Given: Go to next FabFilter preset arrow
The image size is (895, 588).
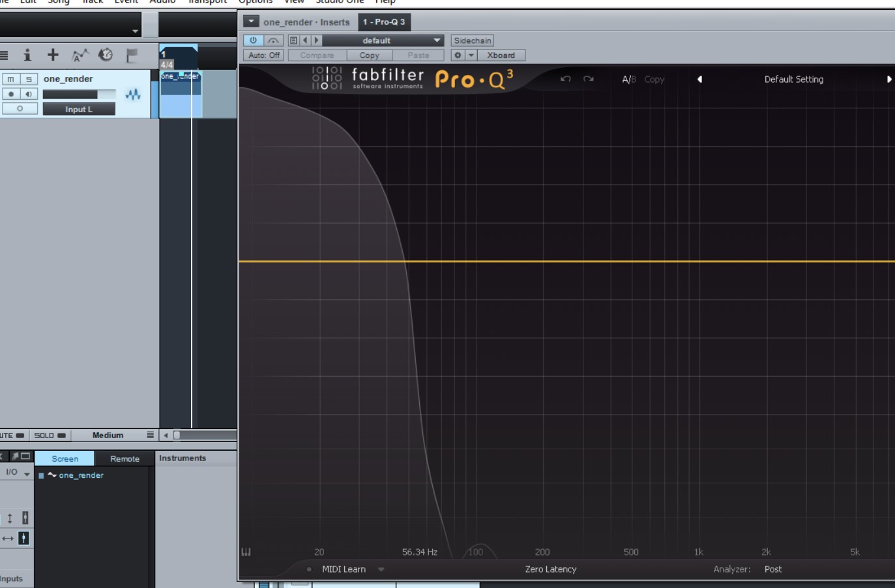Looking at the screenshot, I should (x=889, y=79).
